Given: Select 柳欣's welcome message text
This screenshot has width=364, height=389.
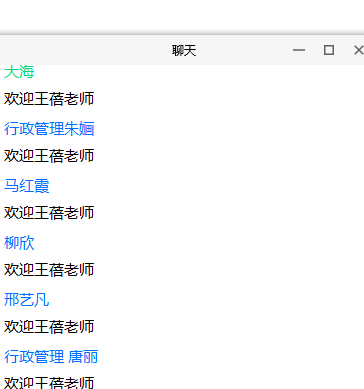Looking at the screenshot, I should pyautogui.click(x=49, y=270).
